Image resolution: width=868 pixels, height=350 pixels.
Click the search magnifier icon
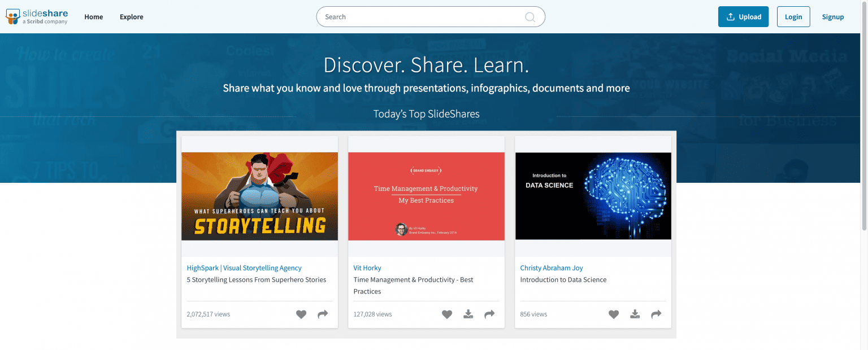tap(530, 16)
